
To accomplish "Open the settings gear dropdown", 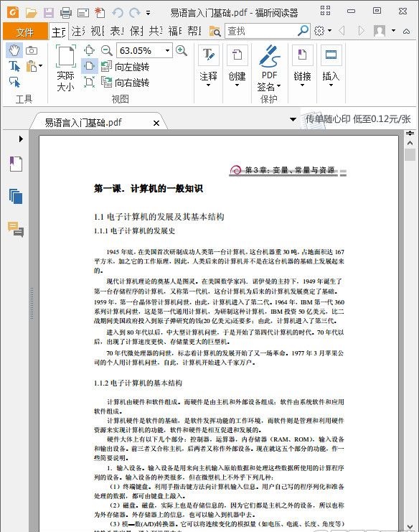I will [322, 31].
